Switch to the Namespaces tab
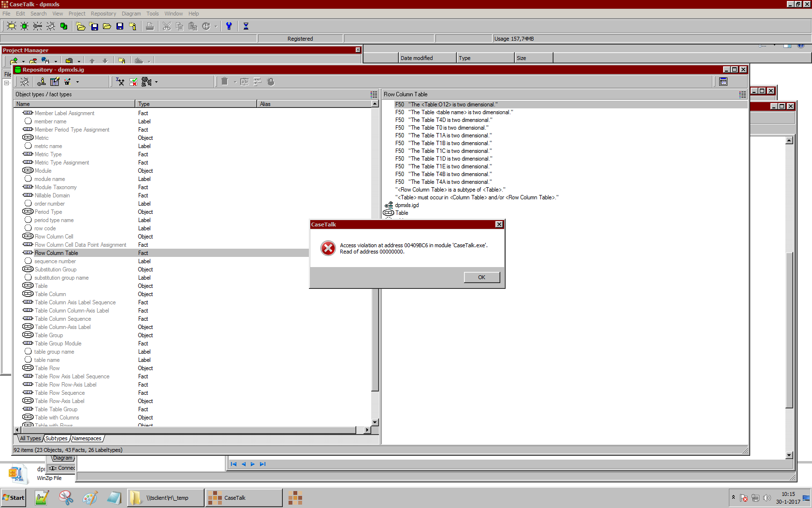The height and width of the screenshot is (508, 812). [x=87, y=438]
